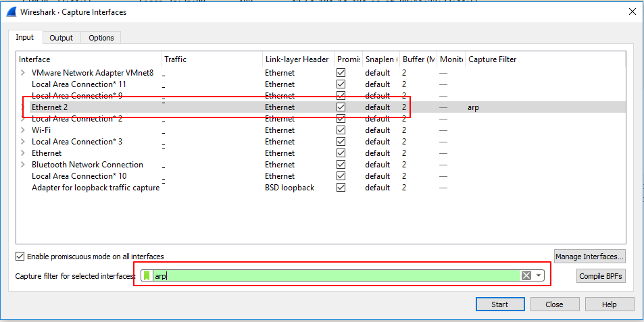Toggle promiscuous checkbox for Wi-Fi interface
644x322 pixels.
pos(341,130)
